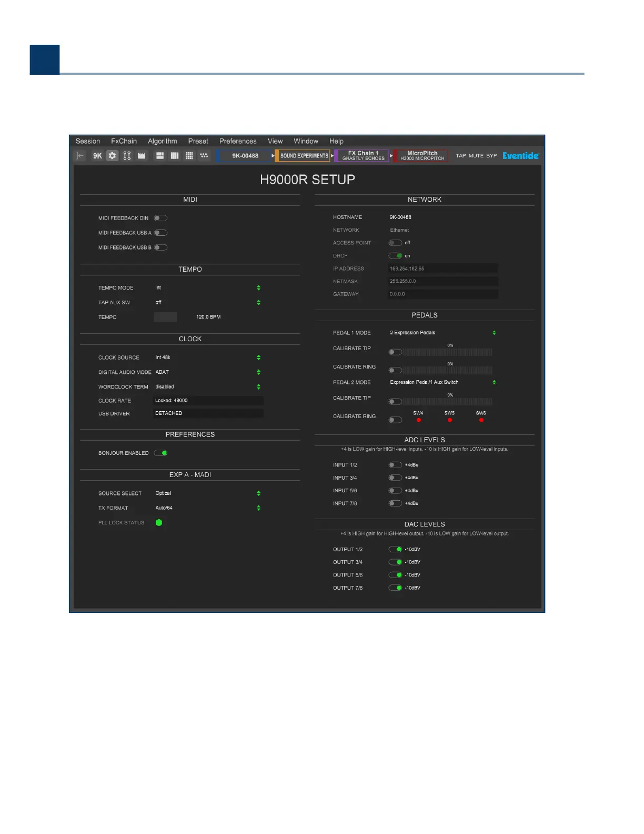Toggle Input 5/6 ADC level switch

pos(395,491)
